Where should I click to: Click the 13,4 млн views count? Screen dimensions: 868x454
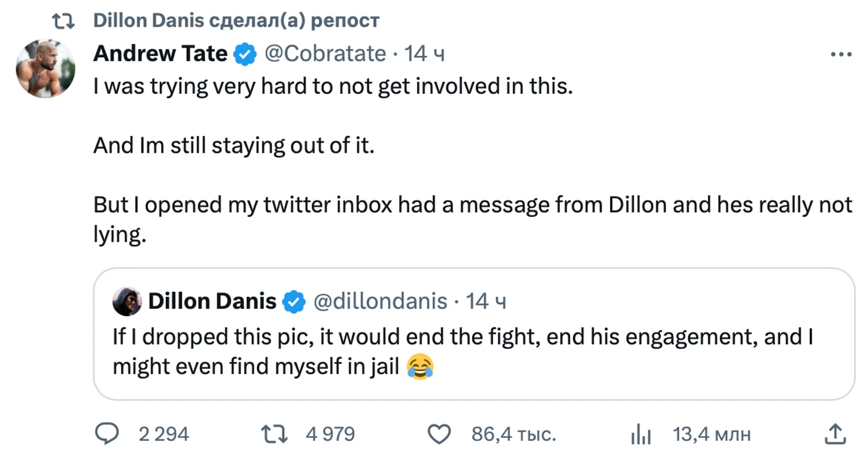(712, 434)
